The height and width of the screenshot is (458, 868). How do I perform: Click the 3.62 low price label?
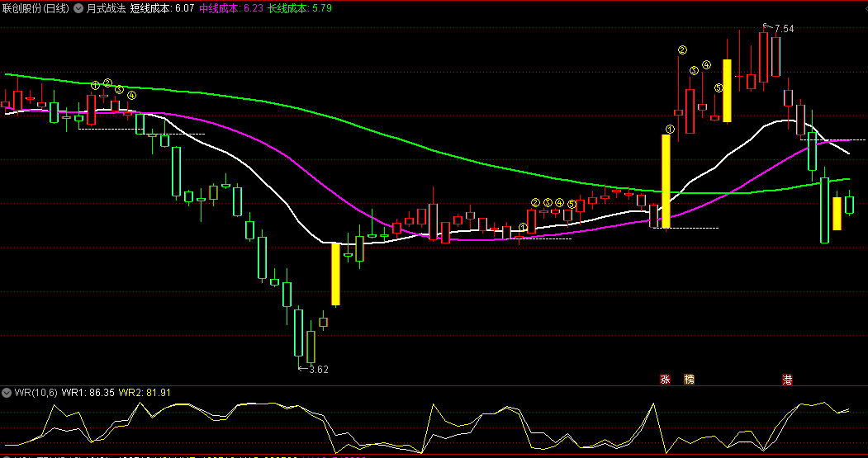click(318, 370)
